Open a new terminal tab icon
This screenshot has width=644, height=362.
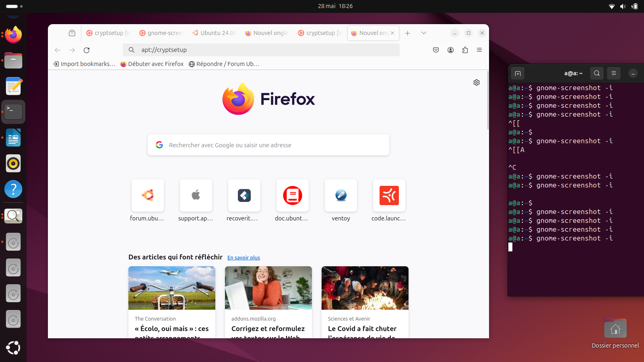coord(518,73)
